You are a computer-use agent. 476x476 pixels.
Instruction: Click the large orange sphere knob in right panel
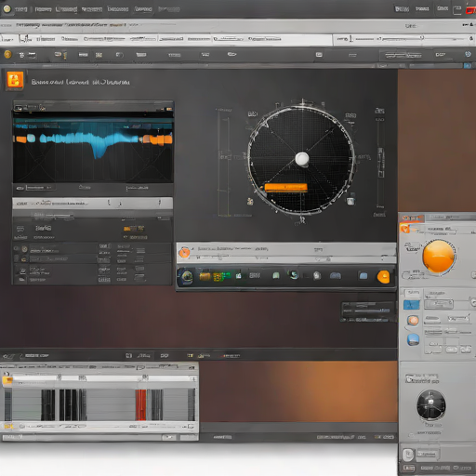point(439,257)
